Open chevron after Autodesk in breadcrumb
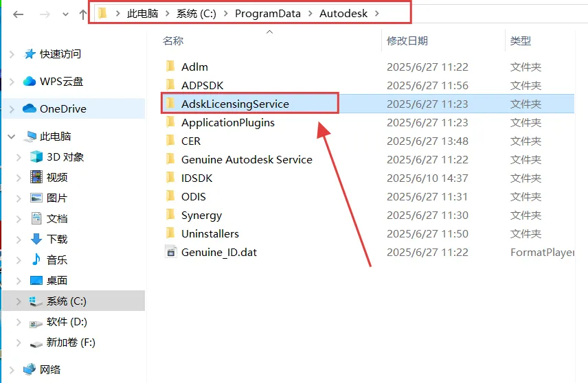 point(377,14)
